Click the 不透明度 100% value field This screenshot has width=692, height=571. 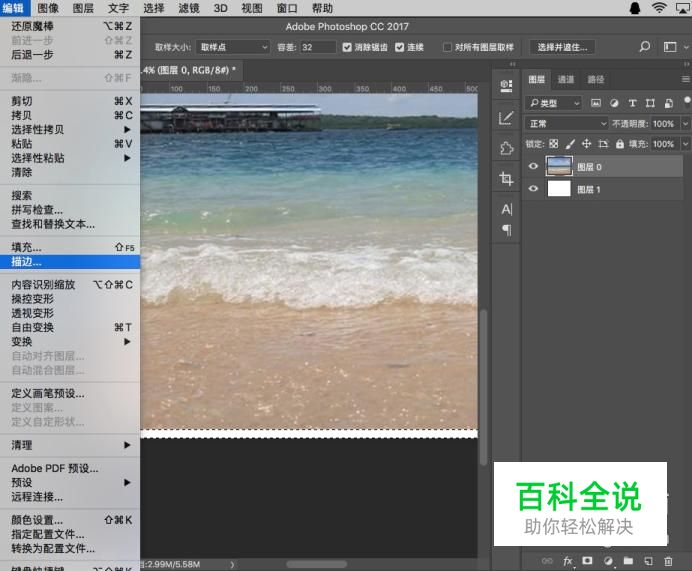[x=665, y=124]
